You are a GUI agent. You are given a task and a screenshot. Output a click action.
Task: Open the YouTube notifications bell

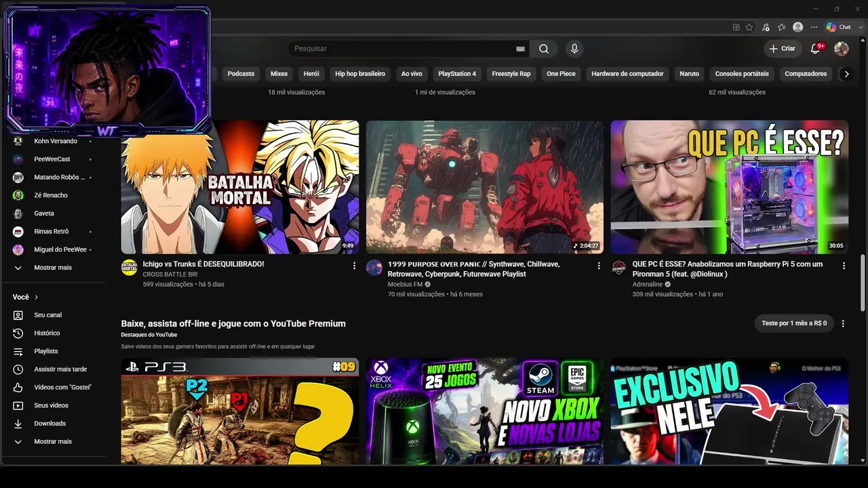pos(816,49)
